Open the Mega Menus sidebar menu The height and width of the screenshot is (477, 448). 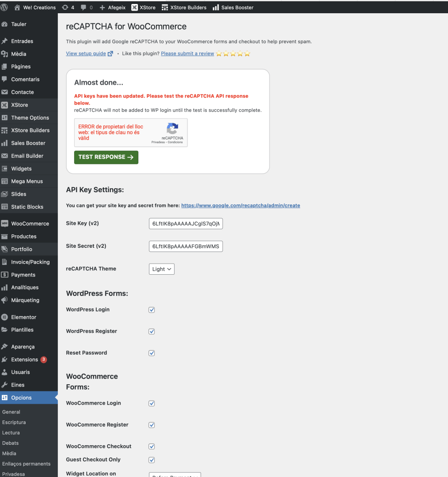tap(29, 182)
